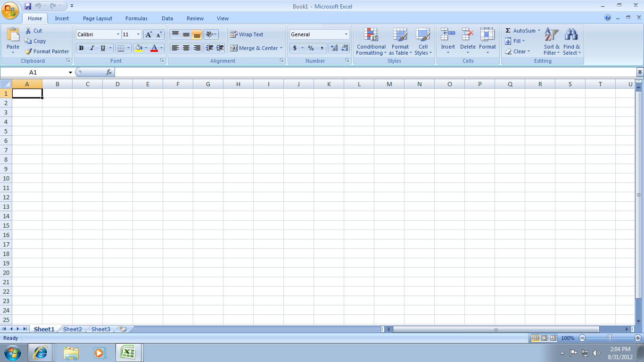Viewport: 644px width, 362px height.
Task: Switch to the Formulas ribbon tab
Action: pyautogui.click(x=136, y=18)
